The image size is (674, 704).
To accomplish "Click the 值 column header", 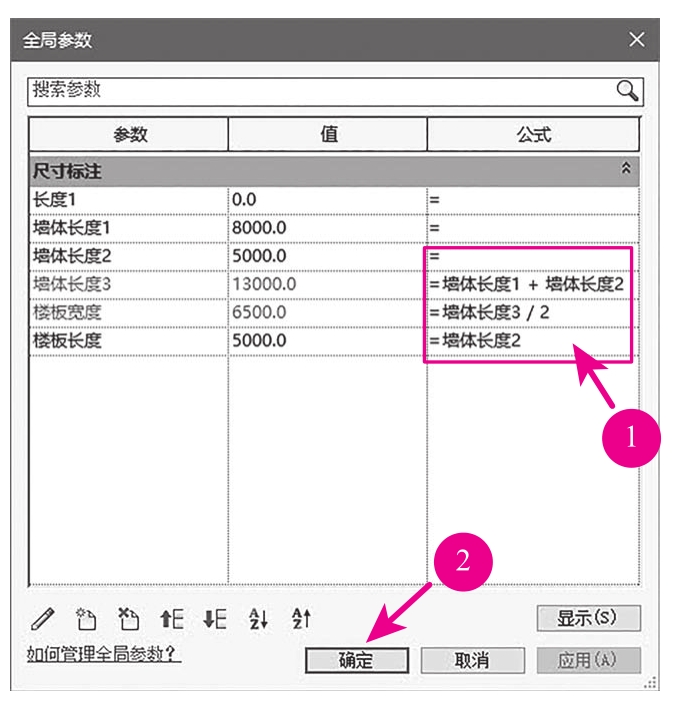I will 328,134.
